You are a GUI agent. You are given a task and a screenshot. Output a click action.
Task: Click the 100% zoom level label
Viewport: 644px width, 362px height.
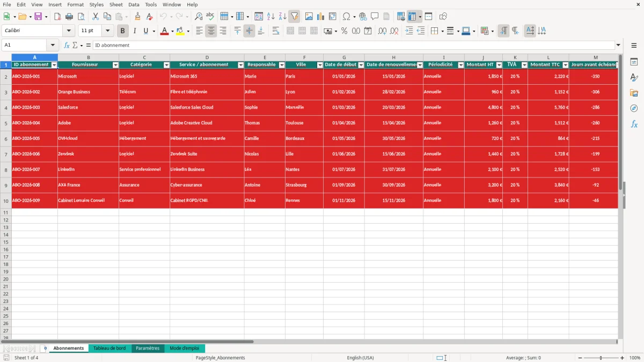635,358
